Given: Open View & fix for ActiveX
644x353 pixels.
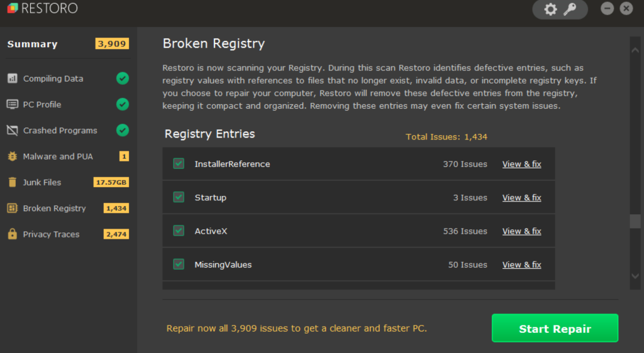Looking at the screenshot, I should (521, 231).
